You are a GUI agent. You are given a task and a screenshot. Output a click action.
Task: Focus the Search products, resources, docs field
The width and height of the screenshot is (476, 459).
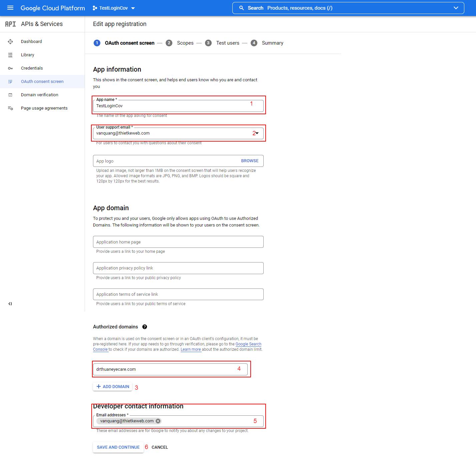pos(348,8)
